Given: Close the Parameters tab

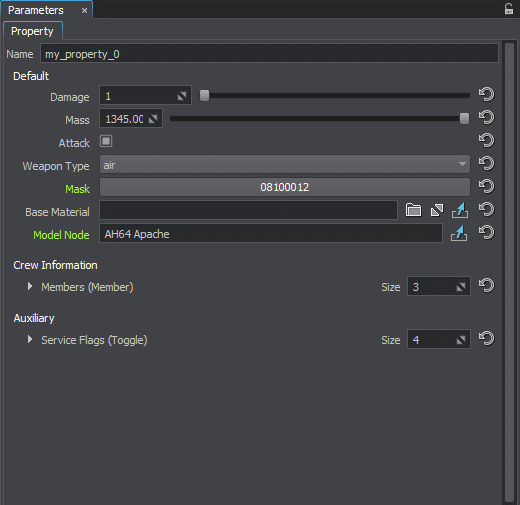Looking at the screenshot, I should point(85,11).
